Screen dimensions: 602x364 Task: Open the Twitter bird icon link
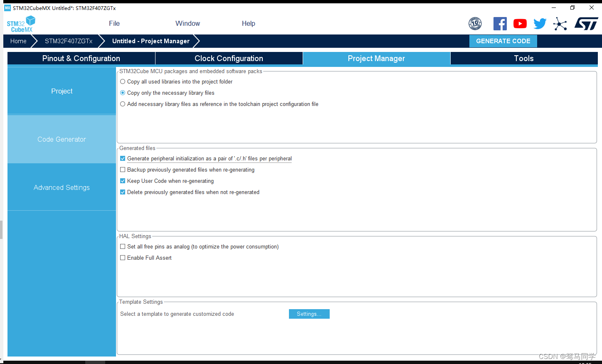[x=540, y=24]
